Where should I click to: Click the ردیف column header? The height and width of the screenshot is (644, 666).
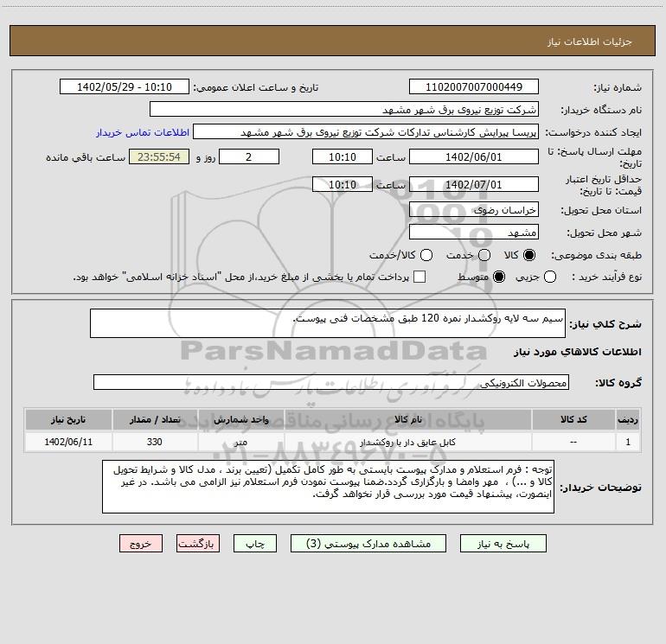(x=628, y=420)
